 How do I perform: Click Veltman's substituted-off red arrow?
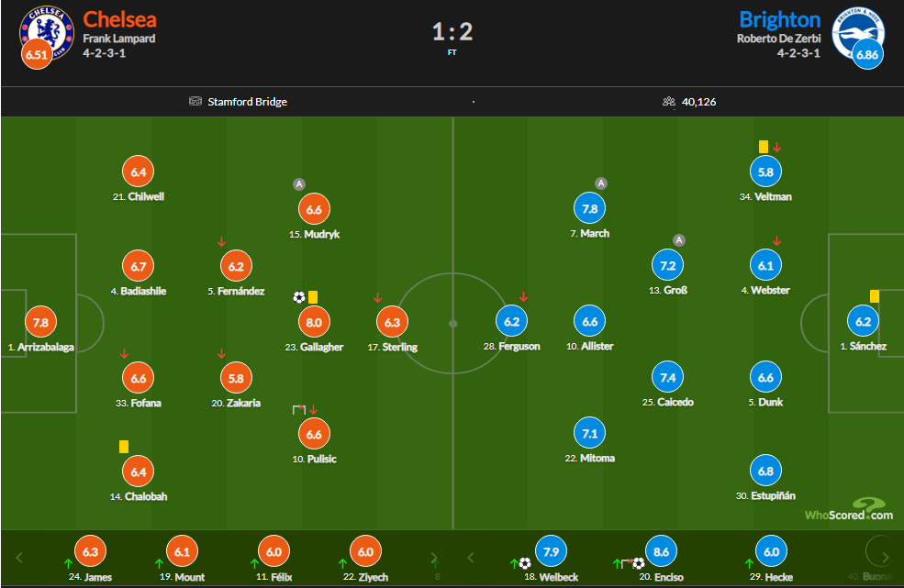pos(776,147)
